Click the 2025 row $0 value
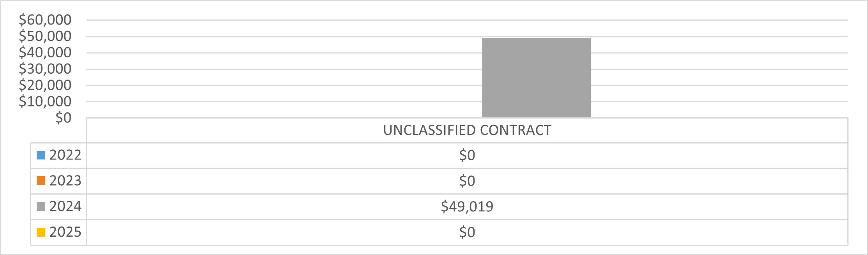Image resolution: width=868 pixels, height=255 pixels. (467, 232)
